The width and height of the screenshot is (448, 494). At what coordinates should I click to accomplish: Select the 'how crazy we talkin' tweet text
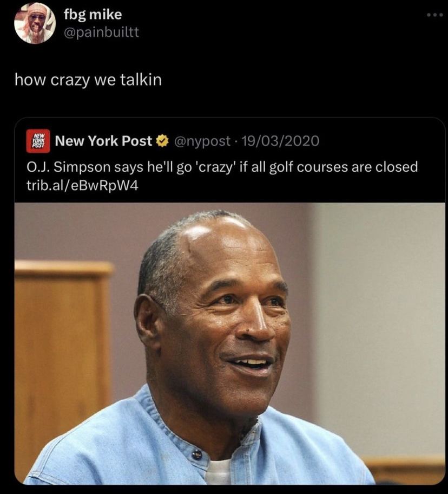pos(88,80)
